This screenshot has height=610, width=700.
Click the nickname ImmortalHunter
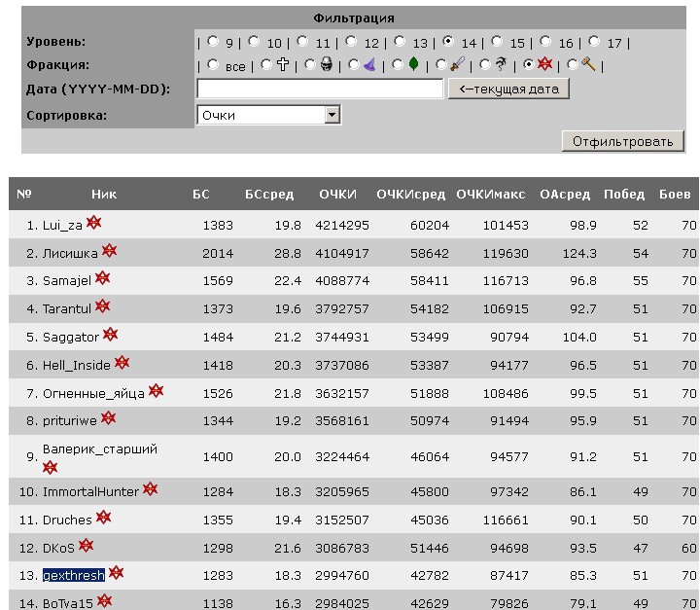pos(90,491)
